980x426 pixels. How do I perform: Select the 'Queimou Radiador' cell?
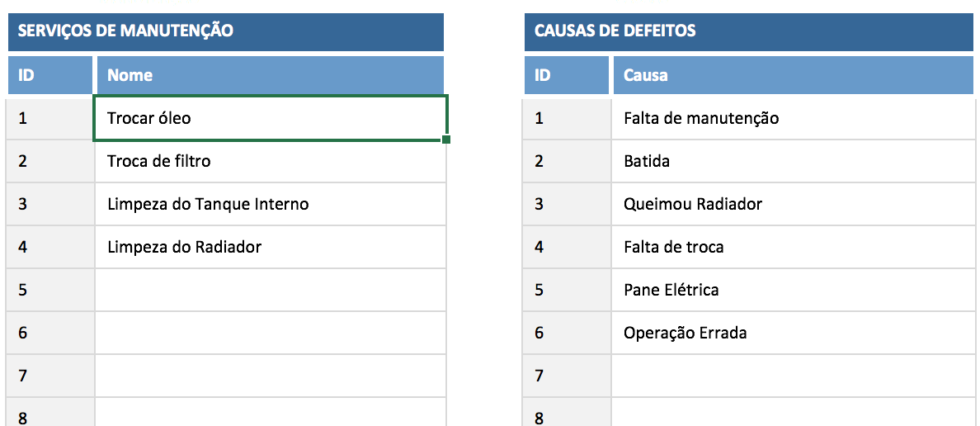(792, 204)
